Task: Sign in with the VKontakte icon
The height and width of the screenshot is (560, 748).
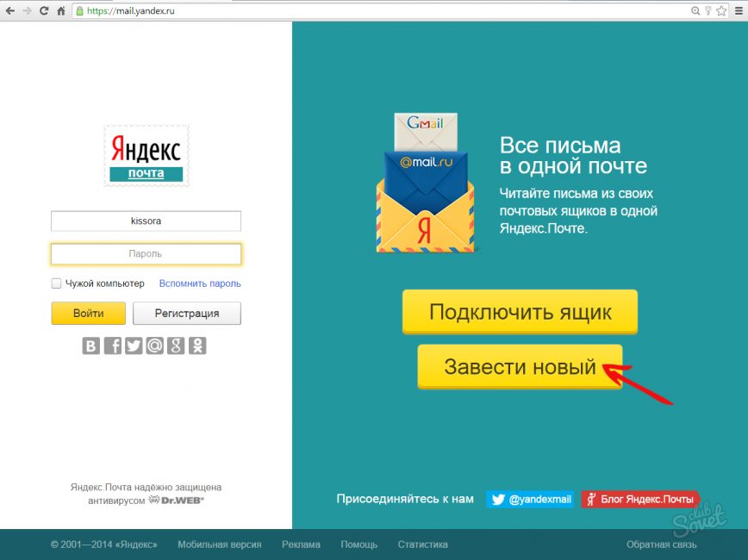Action: [91, 345]
